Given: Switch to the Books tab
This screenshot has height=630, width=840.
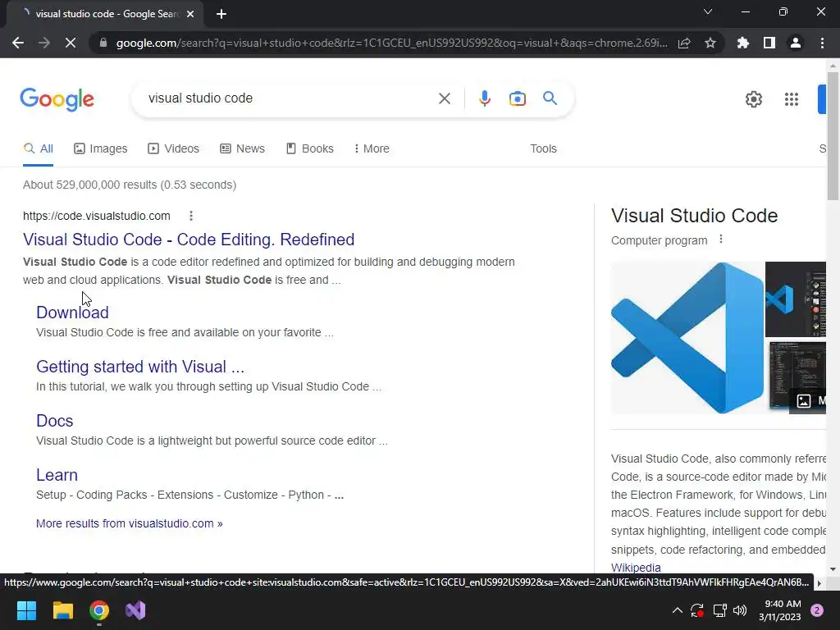Looking at the screenshot, I should click(x=309, y=149).
